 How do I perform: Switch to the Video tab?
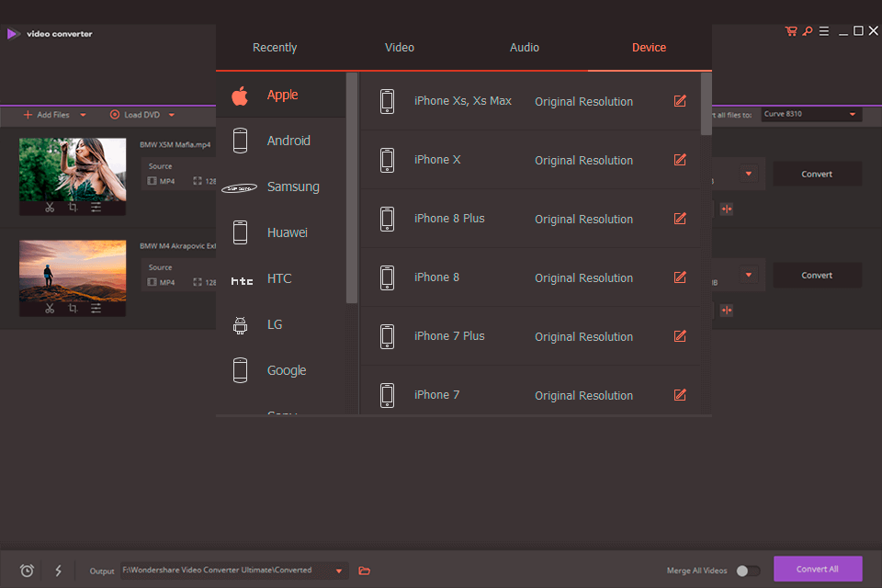click(400, 47)
